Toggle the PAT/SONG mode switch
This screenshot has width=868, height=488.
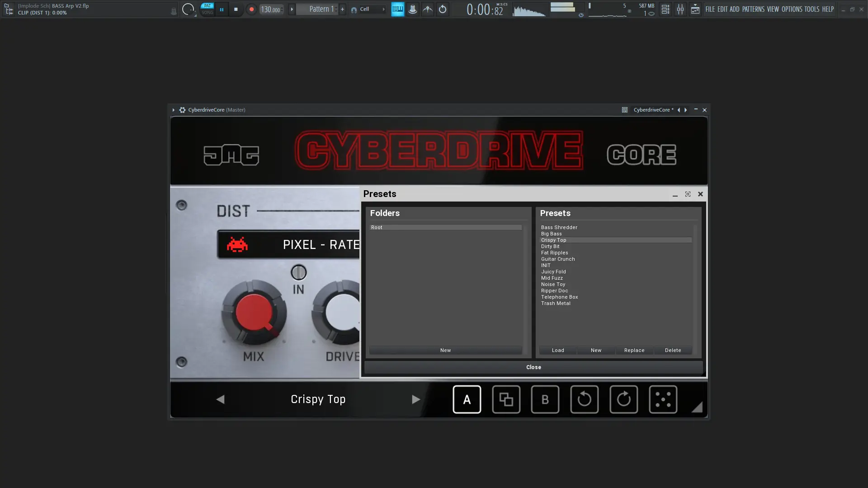[207, 9]
